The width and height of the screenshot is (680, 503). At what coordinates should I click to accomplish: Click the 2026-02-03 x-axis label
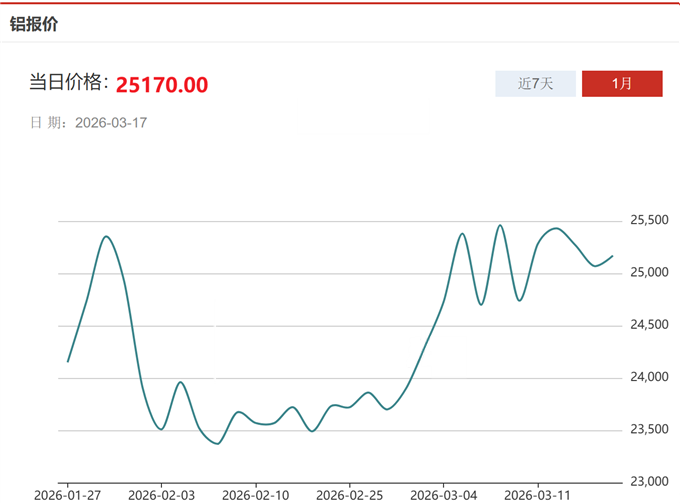pos(163,494)
